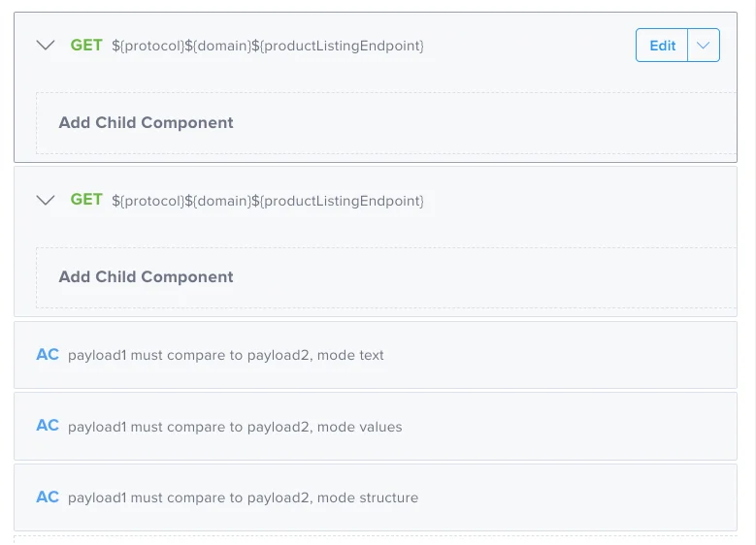Click AC icon of mode structure assertion
This screenshot has height=545, width=756.
pos(48,497)
